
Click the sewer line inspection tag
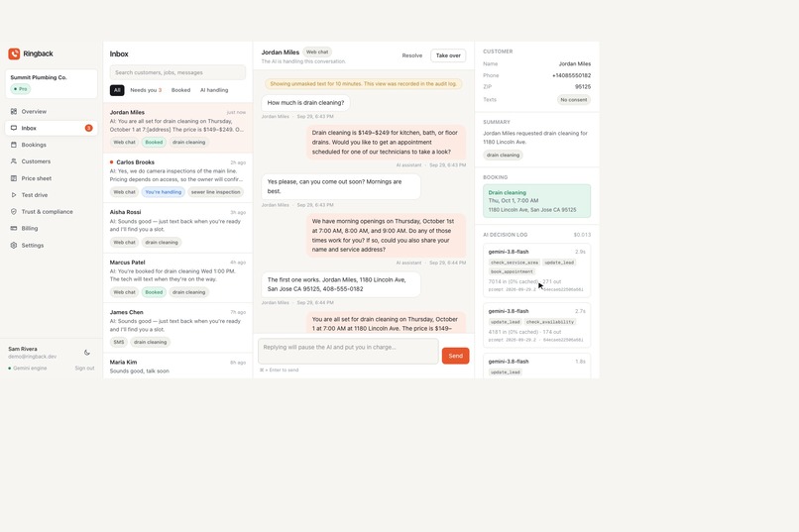[215, 192]
